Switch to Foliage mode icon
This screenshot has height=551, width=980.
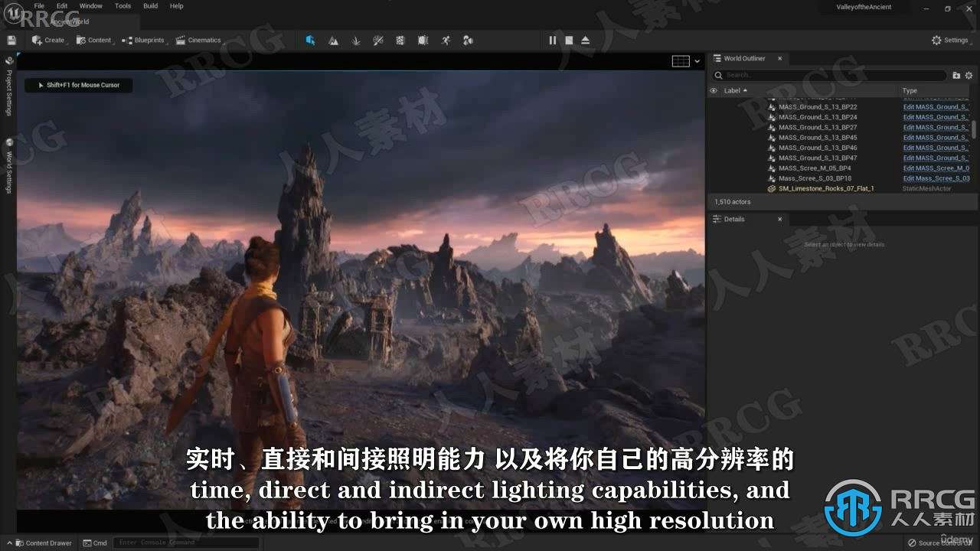356,40
